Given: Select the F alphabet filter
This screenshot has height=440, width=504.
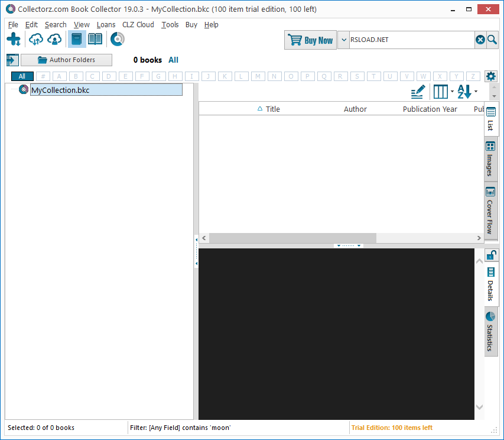Looking at the screenshot, I should 142,76.
